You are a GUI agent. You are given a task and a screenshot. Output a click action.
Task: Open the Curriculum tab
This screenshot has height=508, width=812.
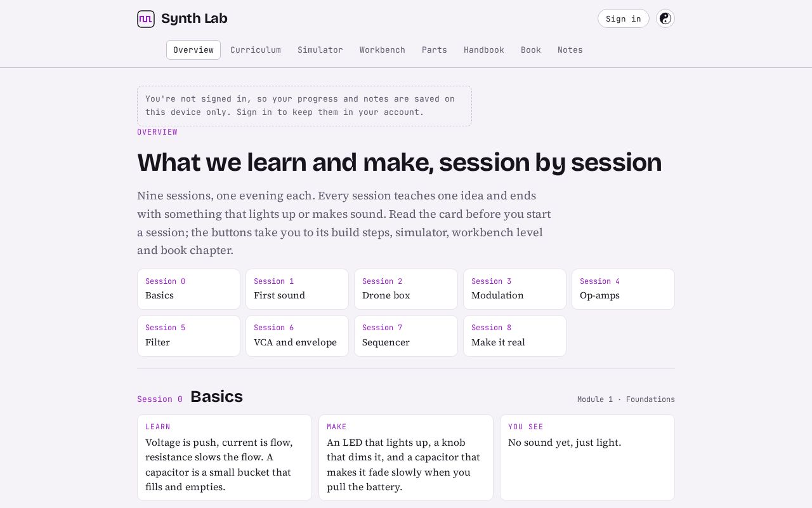point(256,50)
